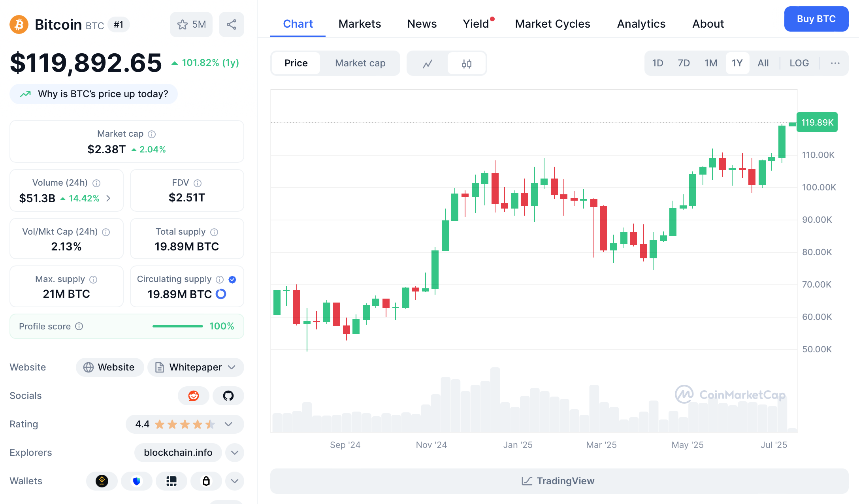This screenshot has height=504, width=859.
Task: Expand the Explorers list chevron
Action: tap(235, 453)
